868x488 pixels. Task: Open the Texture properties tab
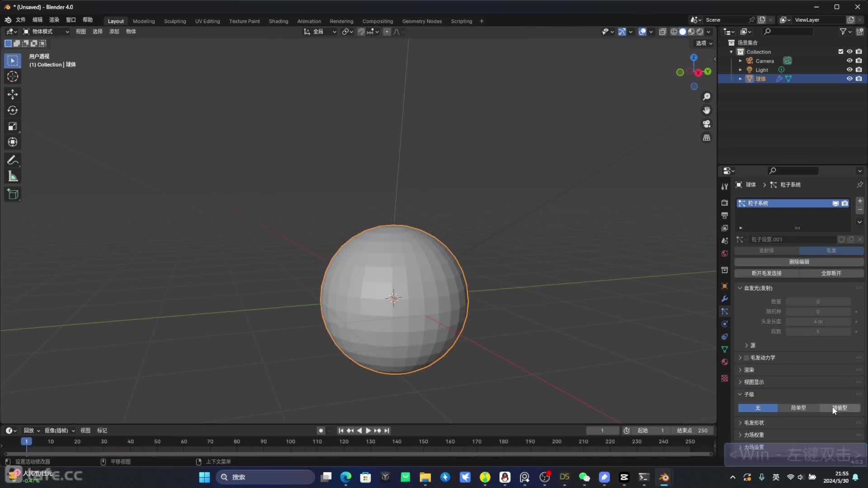tap(725, 378)
